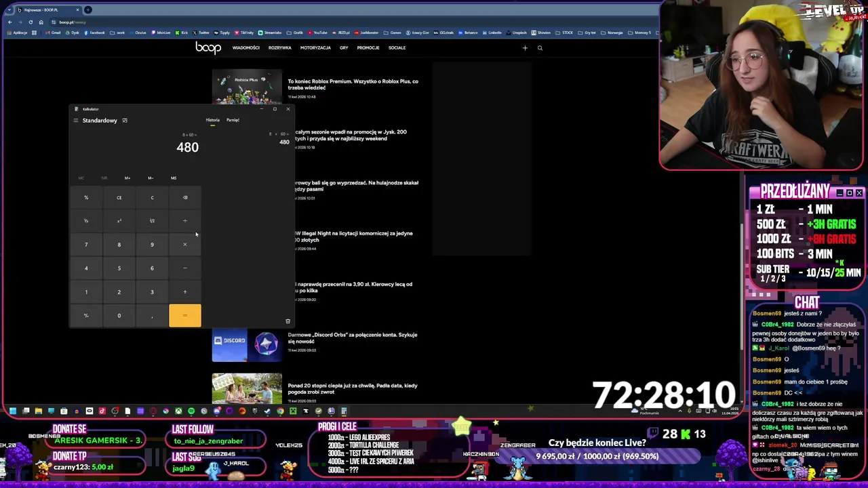This screenshot has height=488, width=868.
Task: Open the Jysk promotion article headline
Action: tap(351, 136)
